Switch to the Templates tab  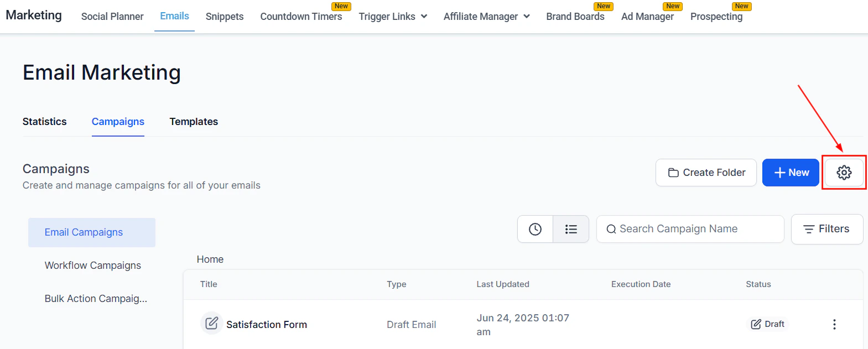(x=194, y=121)
